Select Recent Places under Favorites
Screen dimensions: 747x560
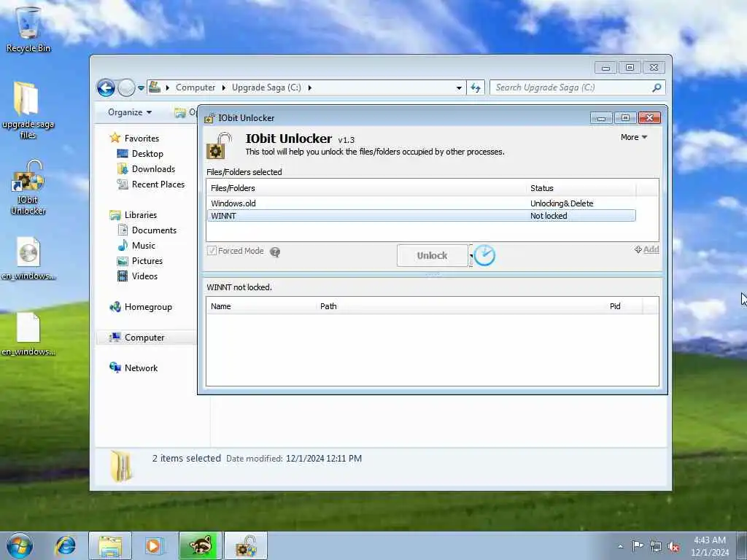(x=158, y=184)
